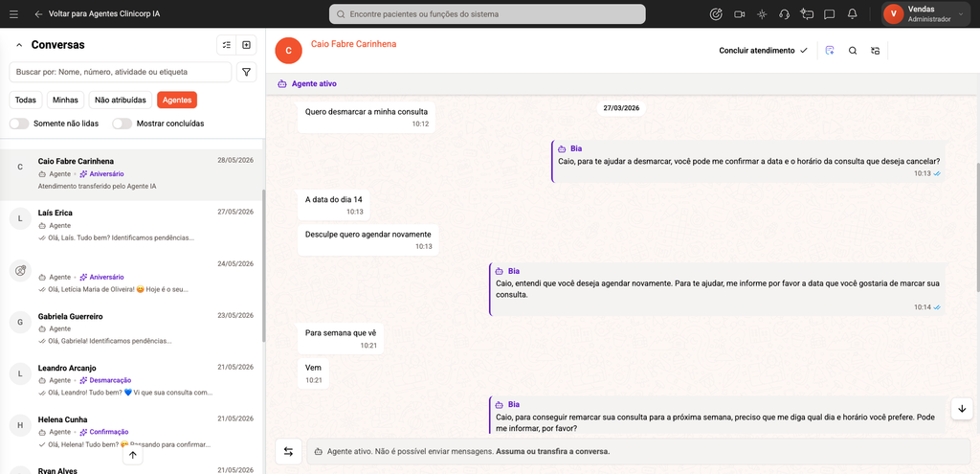Click the sparkle AI icon in top bar
The image size is (980, 474).
click(x=762, y=13)
